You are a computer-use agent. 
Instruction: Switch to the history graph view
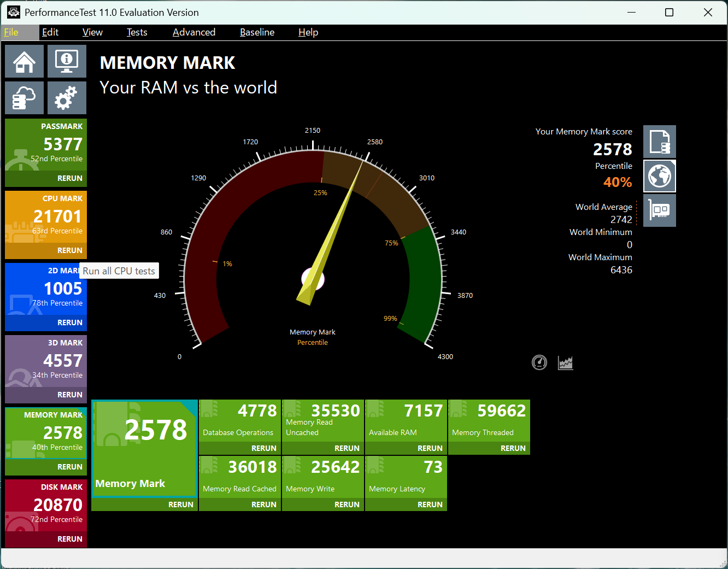(566, 362)
